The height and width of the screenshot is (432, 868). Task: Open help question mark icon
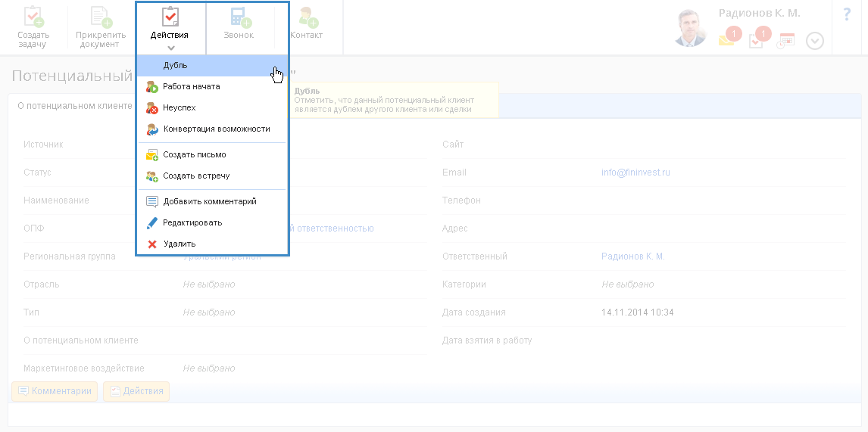847,14
